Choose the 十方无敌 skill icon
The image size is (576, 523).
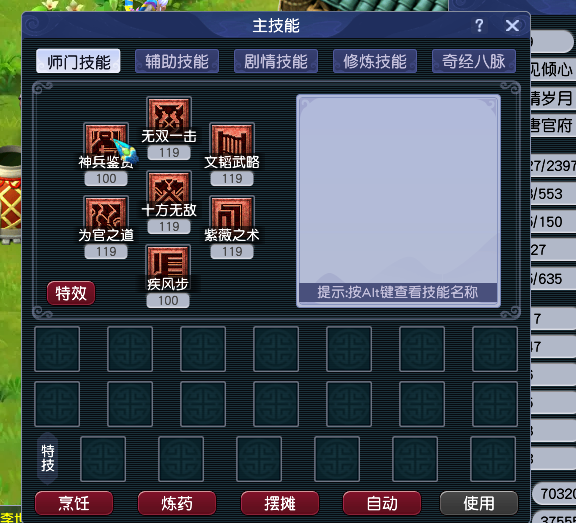click(x=169, y=192)
